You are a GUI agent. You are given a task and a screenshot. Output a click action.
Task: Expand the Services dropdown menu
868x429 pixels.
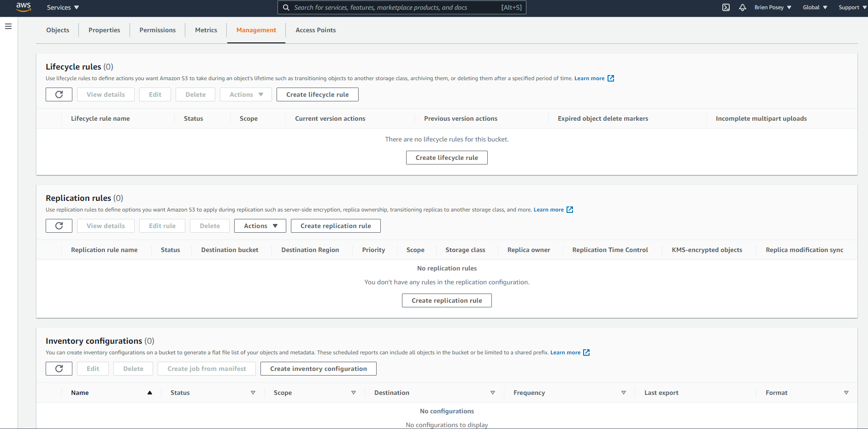coord(63,7)
